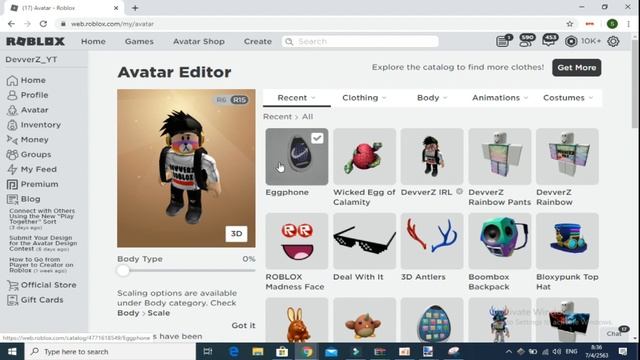Switch avatar rig to R15
The height and width of the screenshot is (360, 640).
239,100
